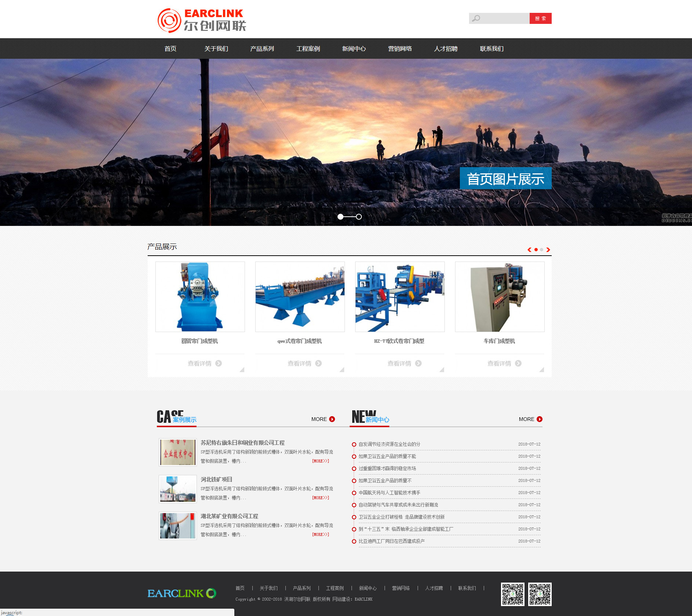This screenshot has width=692, height=616.
Task: Select the second banner slide indicator
Action: (359, 217)
